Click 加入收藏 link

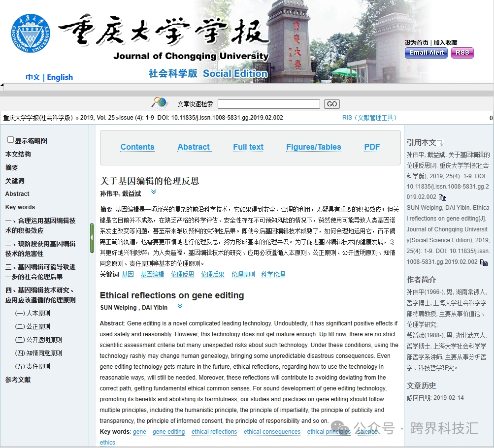click(x=445, y=42)
